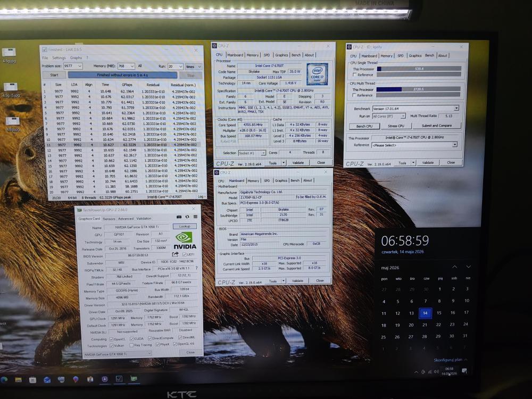Open About tab in CPU-Z Bench window
The height and width of the screenshot is (399, 532).
443,55
